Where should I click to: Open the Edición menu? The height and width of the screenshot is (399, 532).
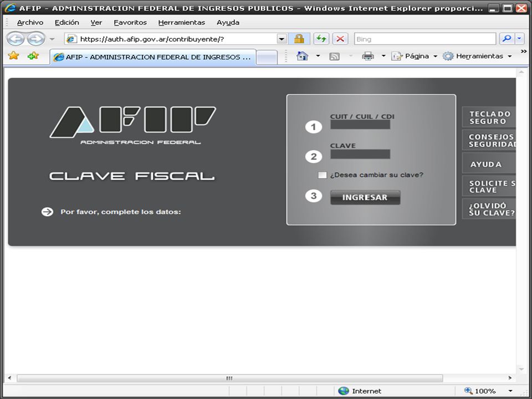pos(67,22)
